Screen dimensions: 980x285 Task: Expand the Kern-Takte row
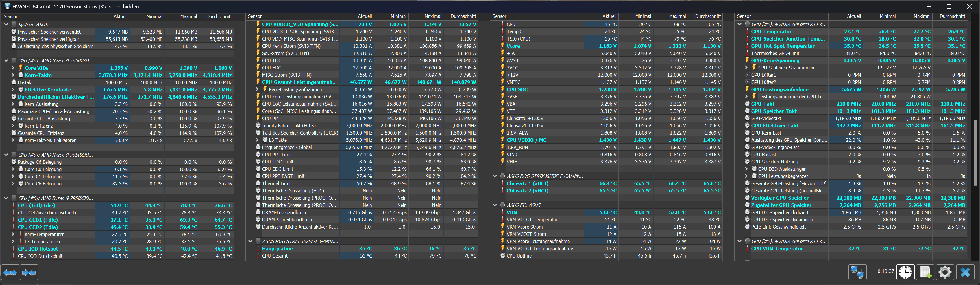(x=13, y=75)
